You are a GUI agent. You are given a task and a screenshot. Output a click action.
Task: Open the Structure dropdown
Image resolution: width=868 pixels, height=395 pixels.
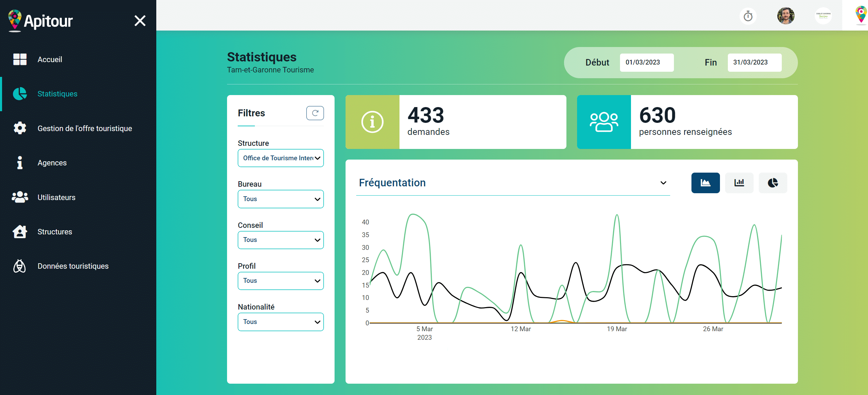[280, 158]
